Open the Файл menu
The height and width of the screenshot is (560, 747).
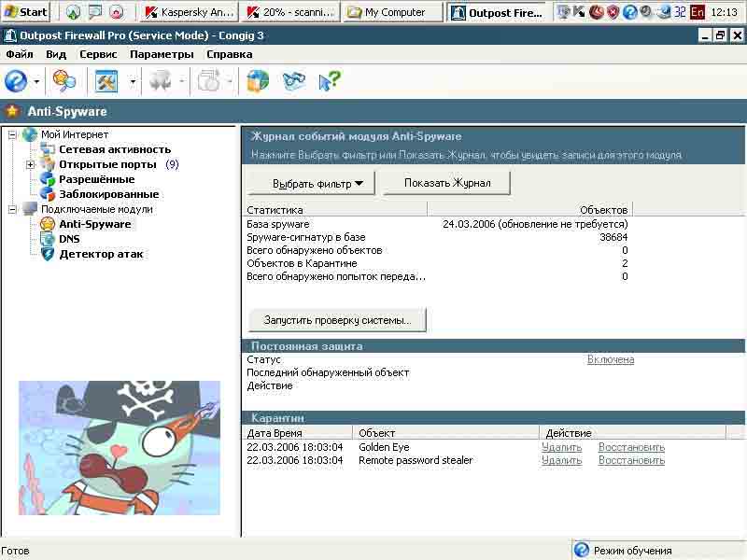20,54
